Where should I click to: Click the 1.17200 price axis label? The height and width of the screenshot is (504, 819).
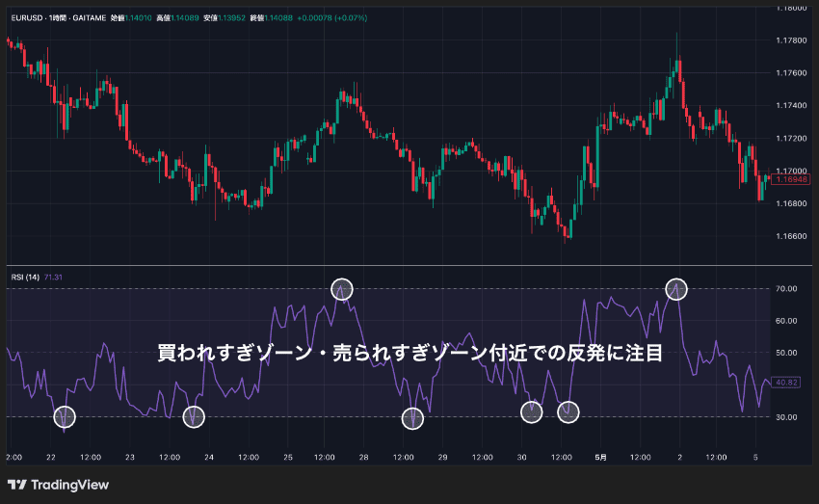click(x=791, y=138)
